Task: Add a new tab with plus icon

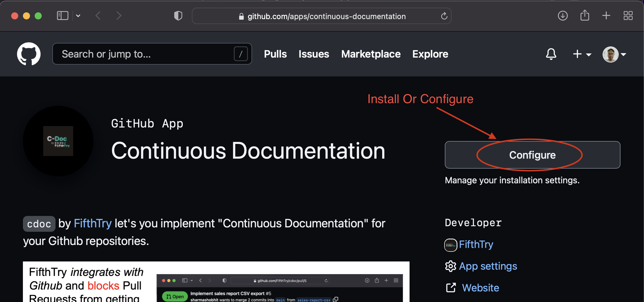Action: 606,16
